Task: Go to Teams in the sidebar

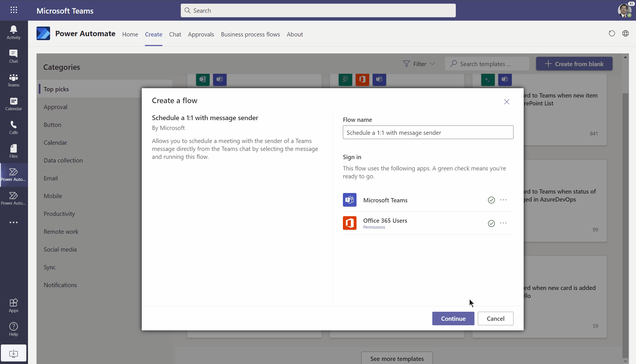Action: 14,80
